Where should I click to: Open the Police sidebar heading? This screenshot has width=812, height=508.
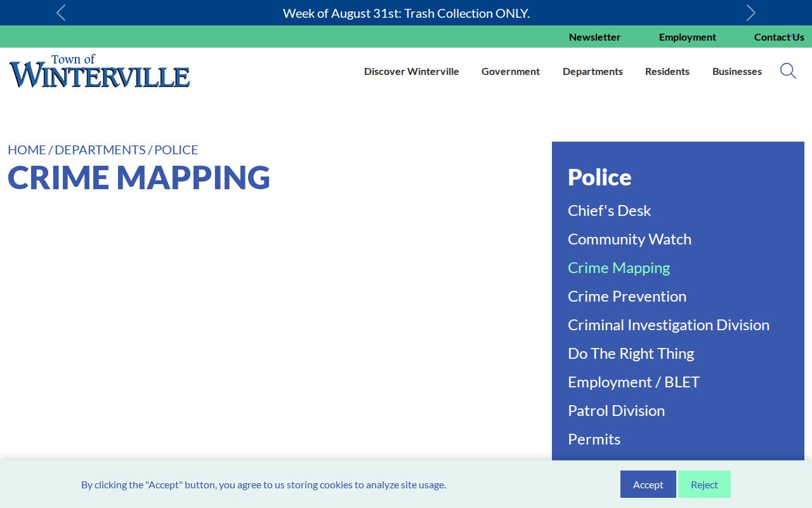(x=599, y=177)
